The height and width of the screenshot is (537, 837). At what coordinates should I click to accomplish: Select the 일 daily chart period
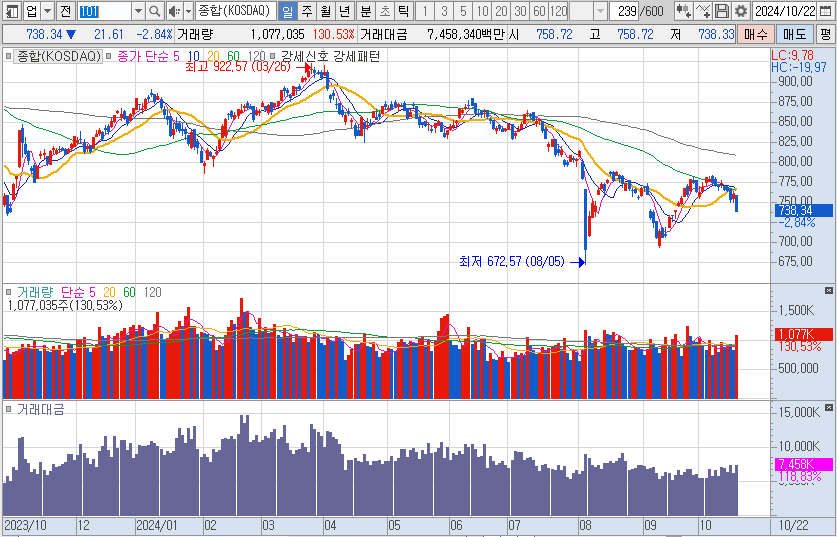[x=287, y=11]
